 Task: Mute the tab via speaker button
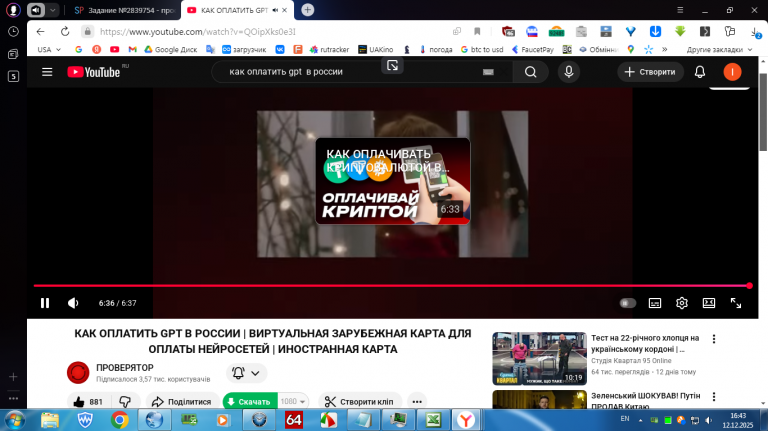point(36,10)
